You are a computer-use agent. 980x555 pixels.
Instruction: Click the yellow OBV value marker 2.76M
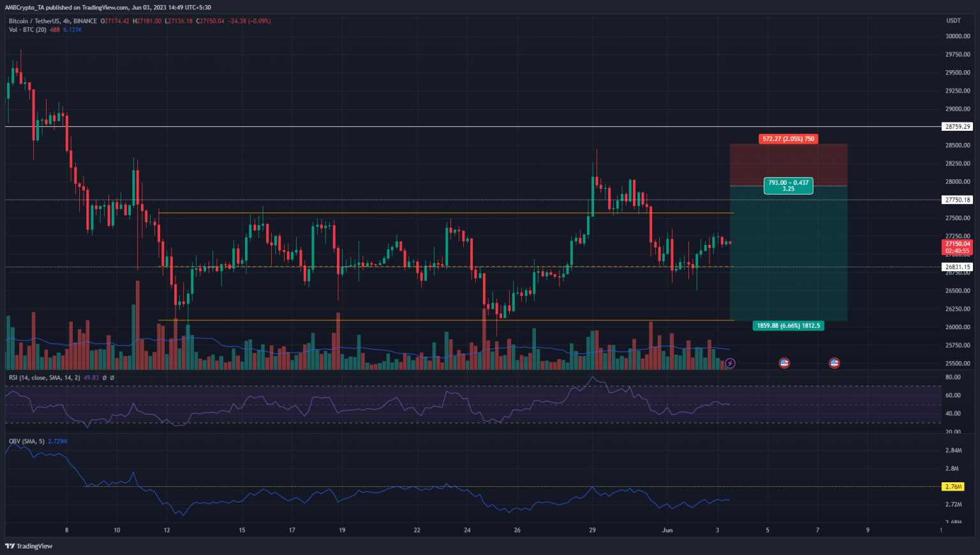[953, 486]
